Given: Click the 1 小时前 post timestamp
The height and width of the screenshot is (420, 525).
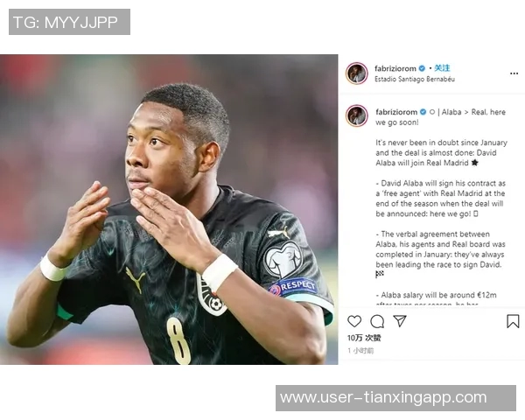Looking at the screenshot, I should pyautogui.click(x=360, y=350).
